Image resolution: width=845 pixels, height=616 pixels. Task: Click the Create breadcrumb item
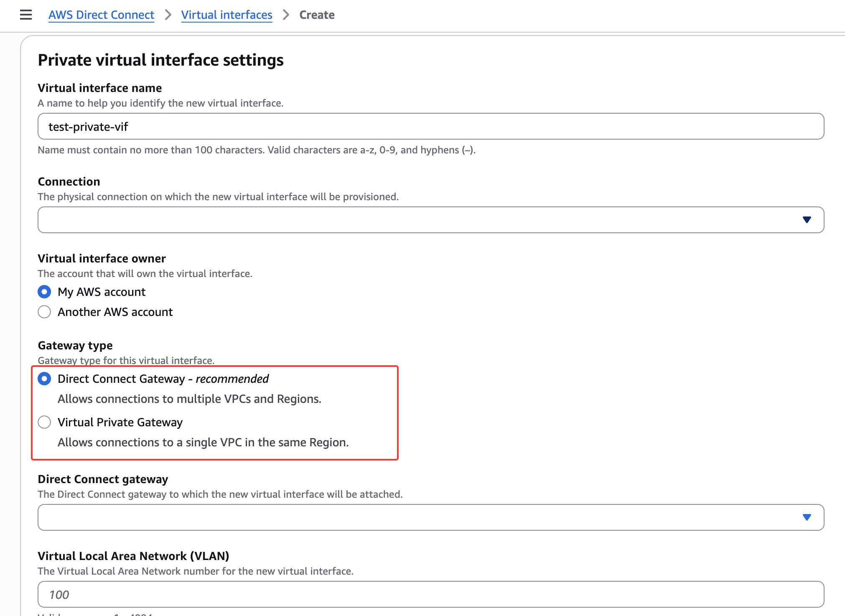(x=317, y=15)
